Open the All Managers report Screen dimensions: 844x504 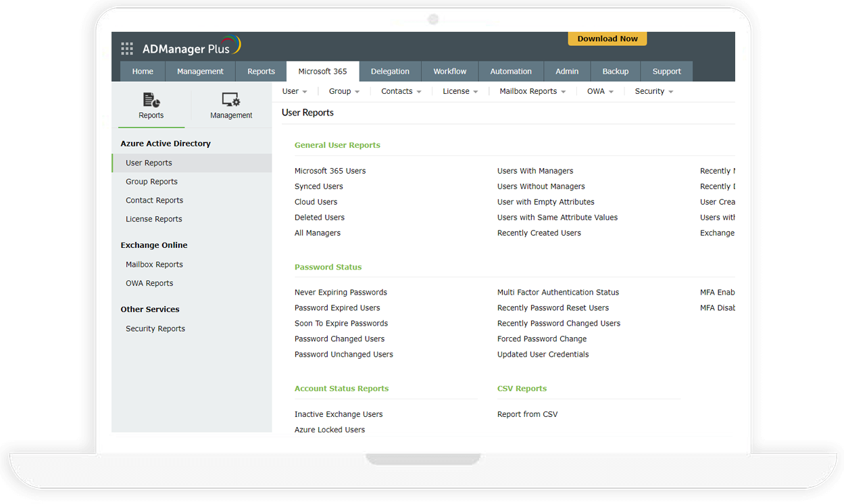318,233
